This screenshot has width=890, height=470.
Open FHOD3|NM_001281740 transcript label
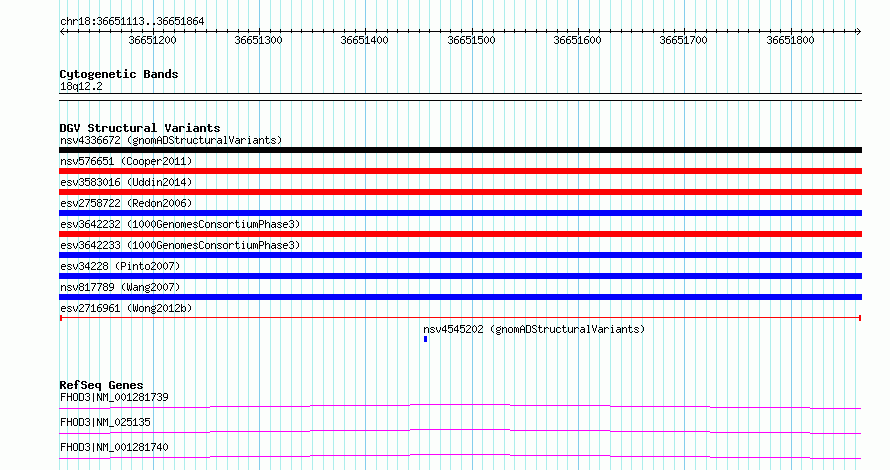click(x=114, y=447)
